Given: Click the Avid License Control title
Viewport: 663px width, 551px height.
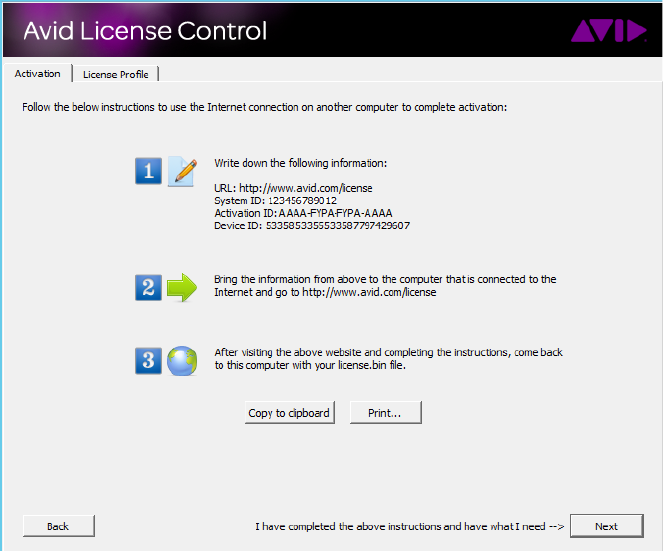Looking at the screenshot, I should click(x=145, y=30).
